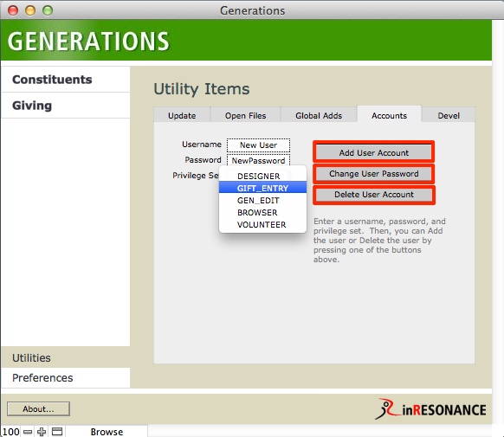Choose BROWSER from the privilege set list
This screenshot has height=437, width=504.
click(x=262, y=212)
